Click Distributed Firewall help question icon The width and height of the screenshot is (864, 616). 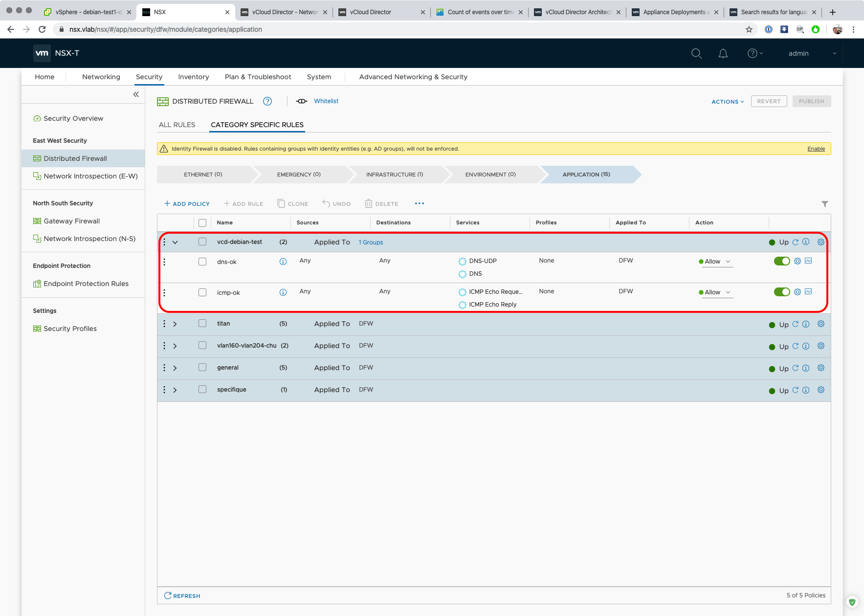pos(267,101)
